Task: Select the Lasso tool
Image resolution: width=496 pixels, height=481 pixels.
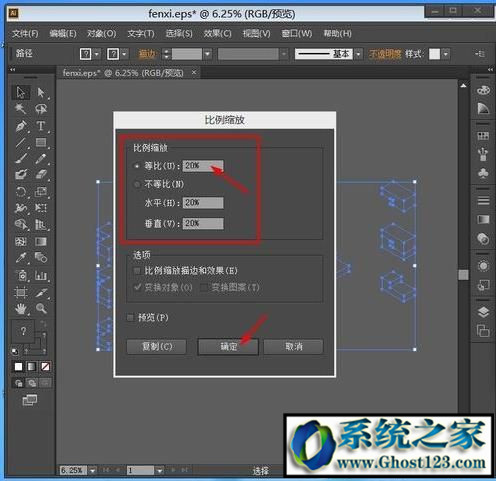Action: pyautogui.click(x=41, y=109)
